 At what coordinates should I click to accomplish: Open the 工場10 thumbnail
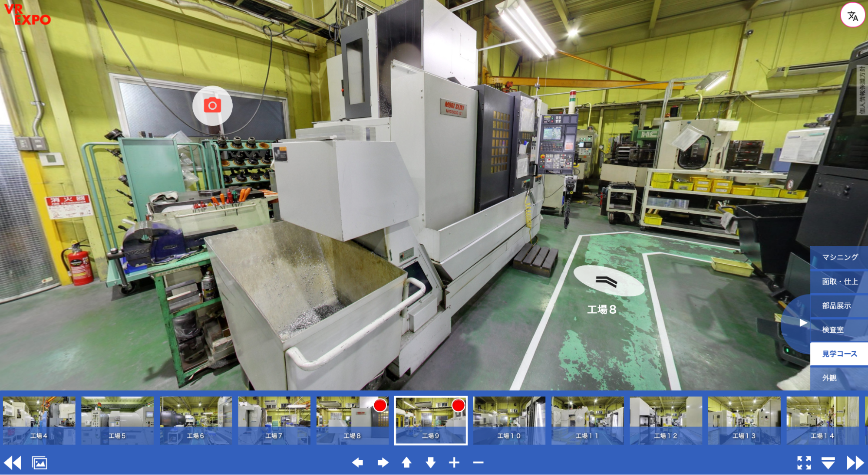point(509,420)
